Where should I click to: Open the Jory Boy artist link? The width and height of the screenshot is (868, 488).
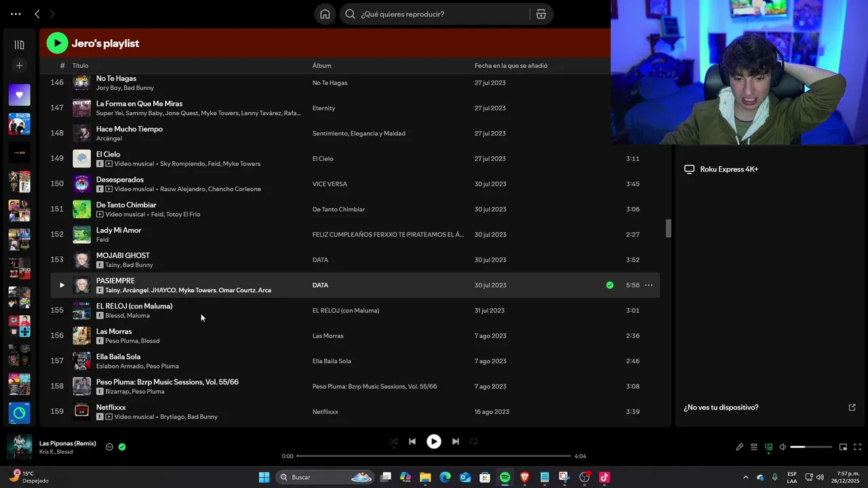108,88
